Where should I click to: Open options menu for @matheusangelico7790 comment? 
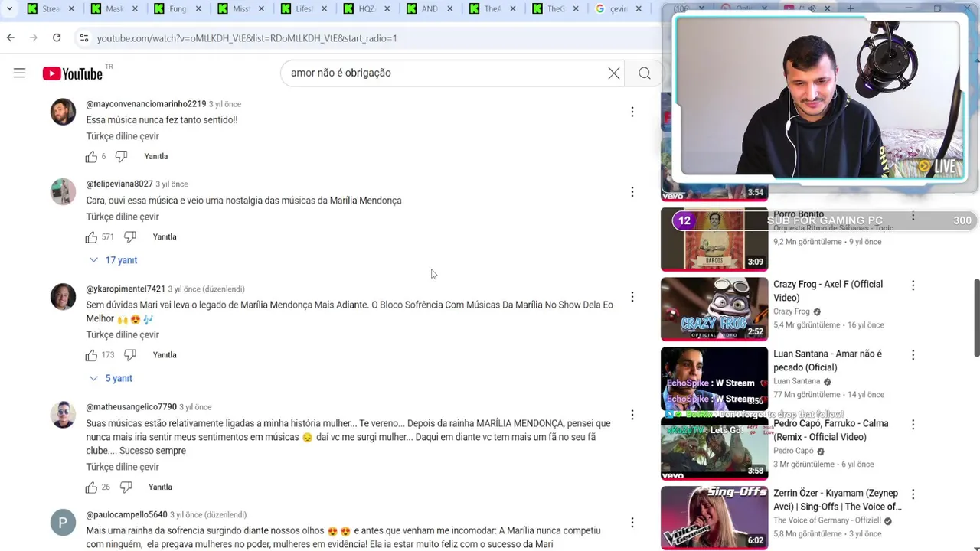point(632,415)
